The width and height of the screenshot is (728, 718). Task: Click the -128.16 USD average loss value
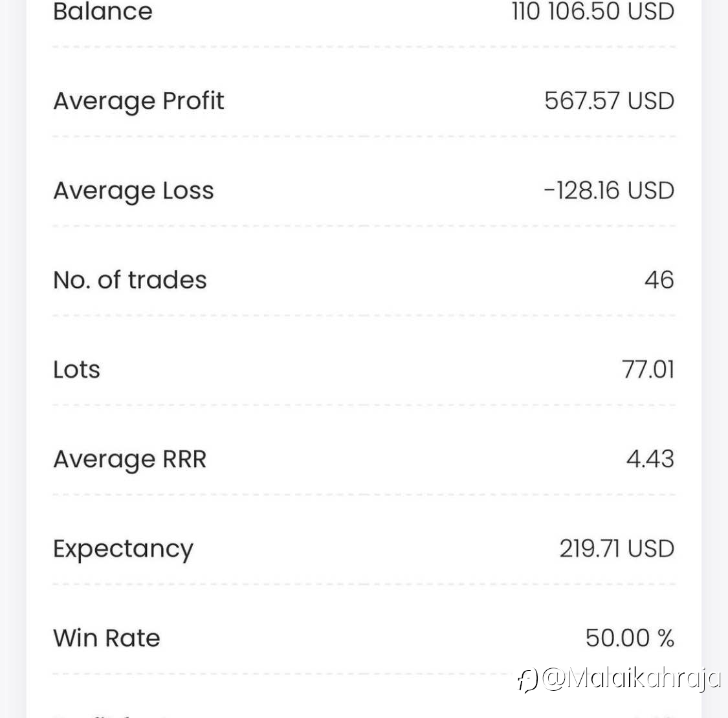pos(609,190)
